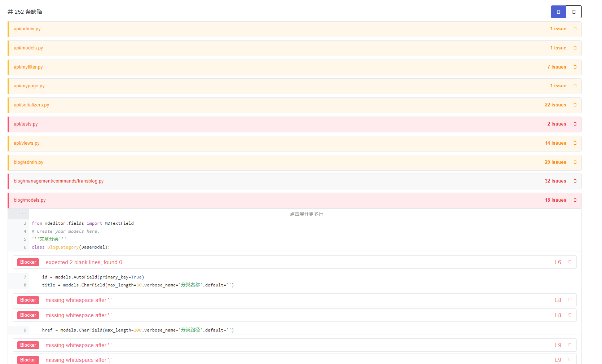Viewport: 602px width, 364px height.
Task: Click the L6 line number link
Action: point(558,262)
